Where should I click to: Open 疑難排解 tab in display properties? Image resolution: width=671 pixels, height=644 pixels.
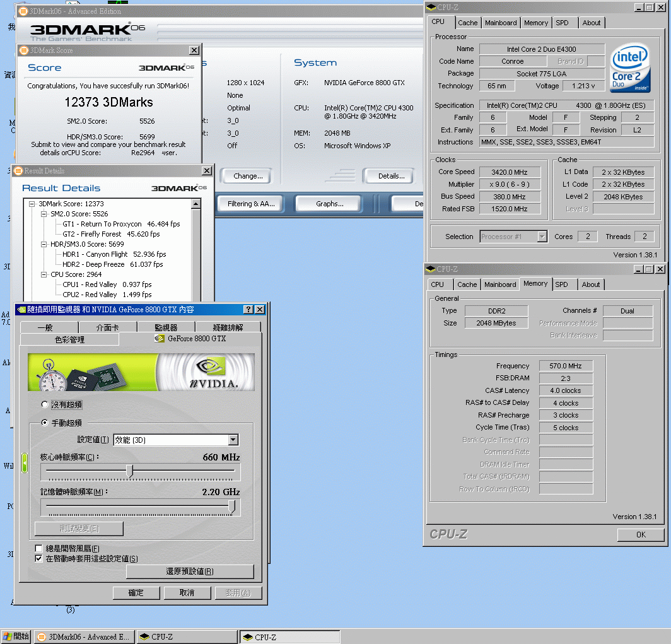click(x=228, y=328)
